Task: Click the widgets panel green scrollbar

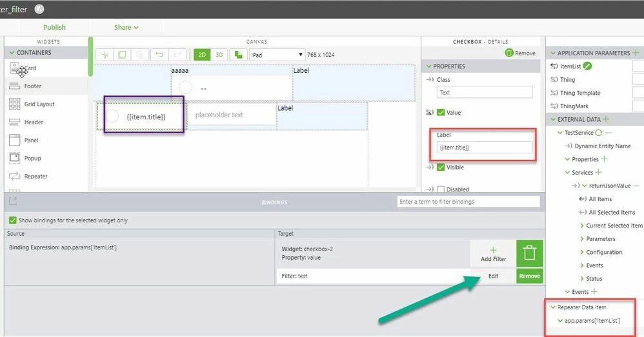Action: click(x=90, y=57)
